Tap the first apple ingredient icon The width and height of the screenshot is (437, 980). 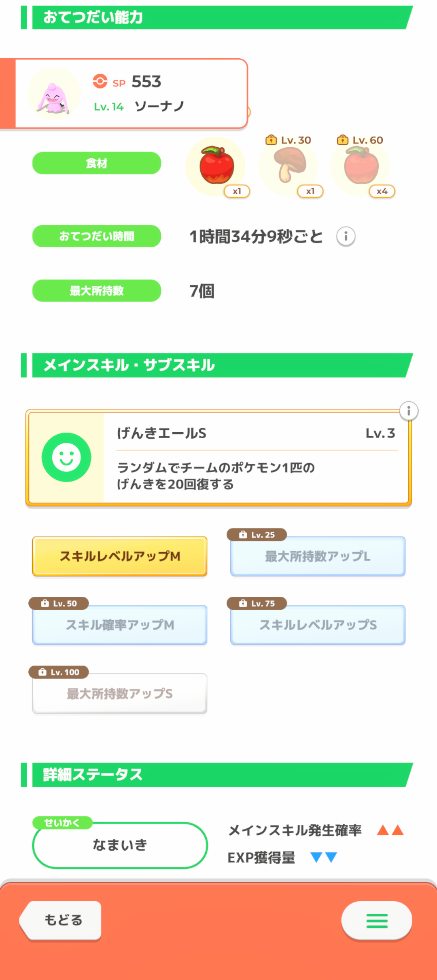click(216, 166)
